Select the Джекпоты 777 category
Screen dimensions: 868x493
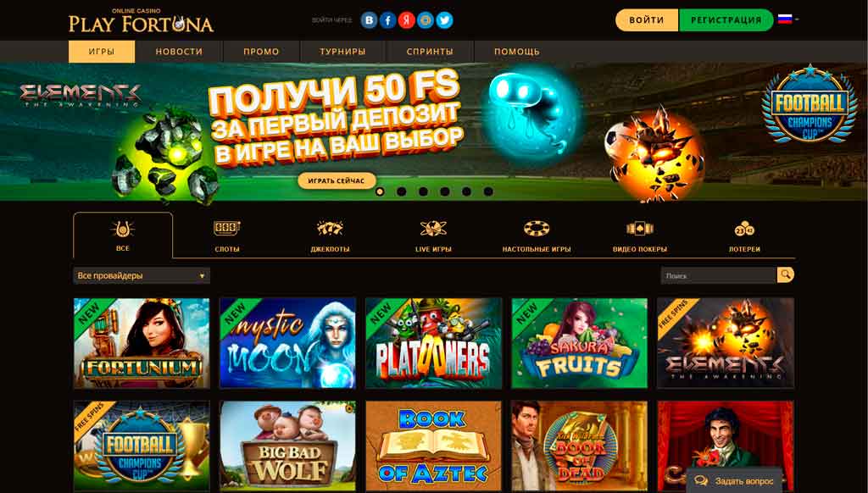point(330,236)
